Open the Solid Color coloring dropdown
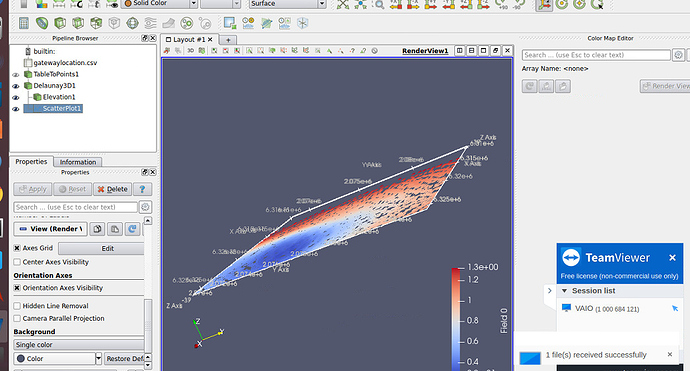Screen dimensions: 690x371 coord(160,4)
